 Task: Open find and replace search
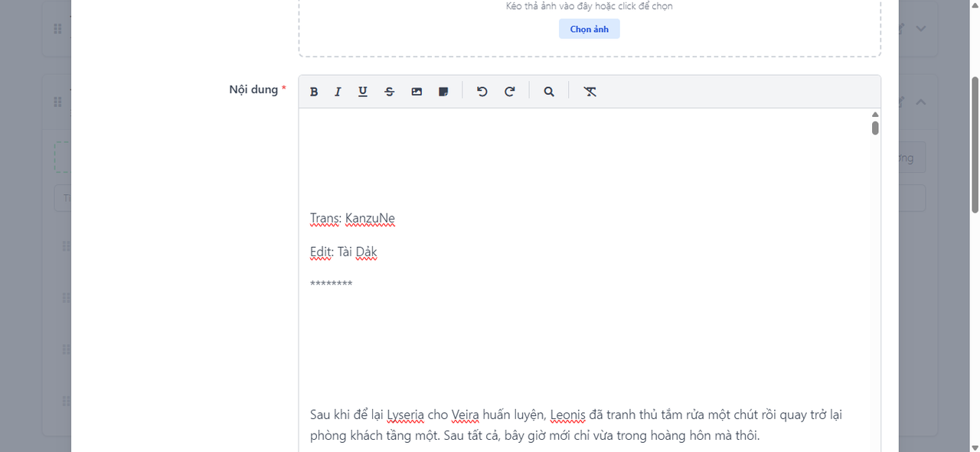coord(549,92)
